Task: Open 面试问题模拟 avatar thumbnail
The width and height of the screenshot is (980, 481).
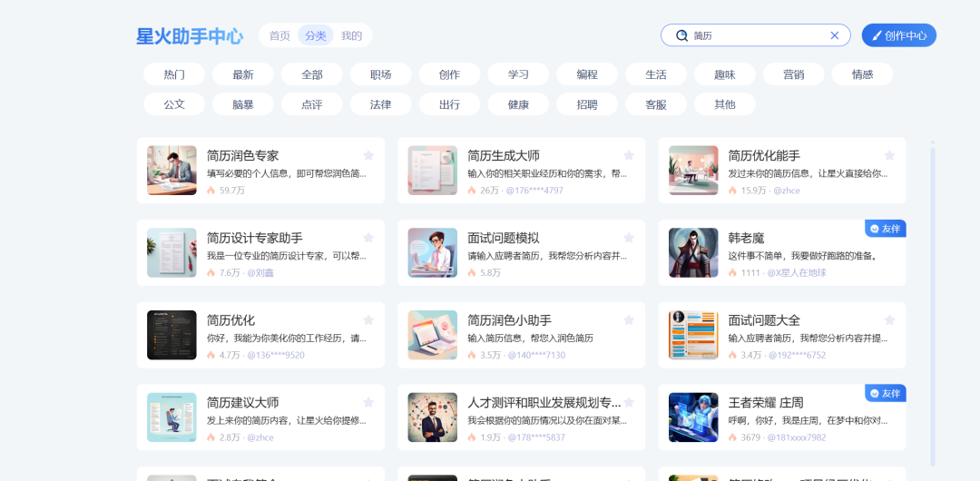Action: (x=433, y=252)
